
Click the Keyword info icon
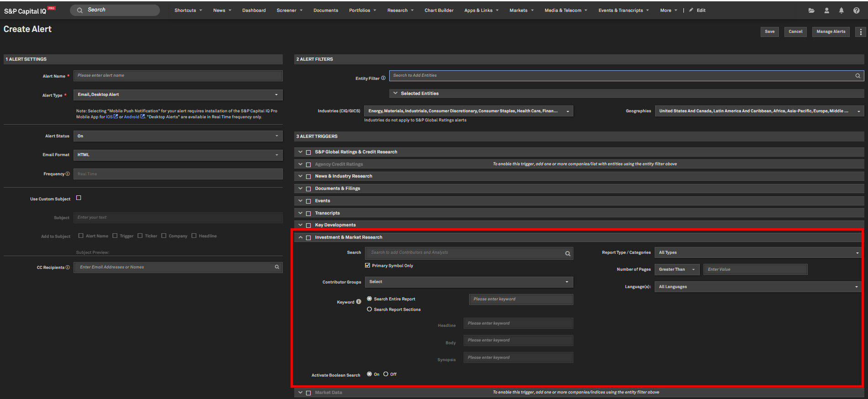point(359,302)
